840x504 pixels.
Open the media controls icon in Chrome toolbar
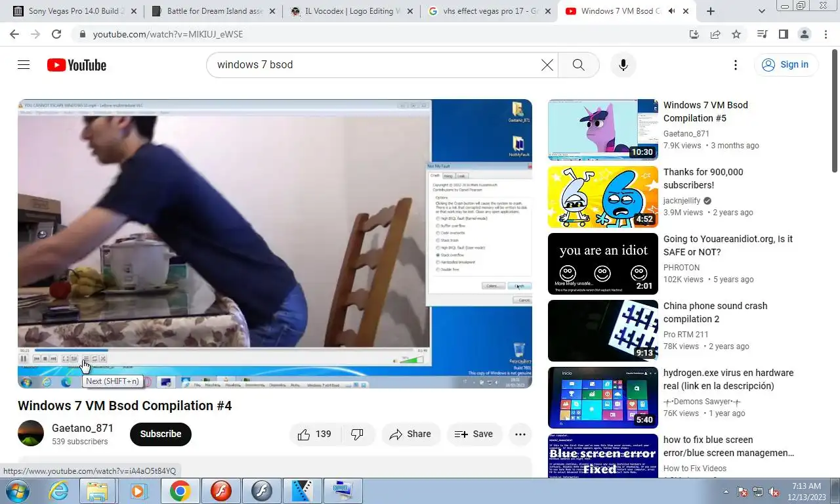coord(763,34)
